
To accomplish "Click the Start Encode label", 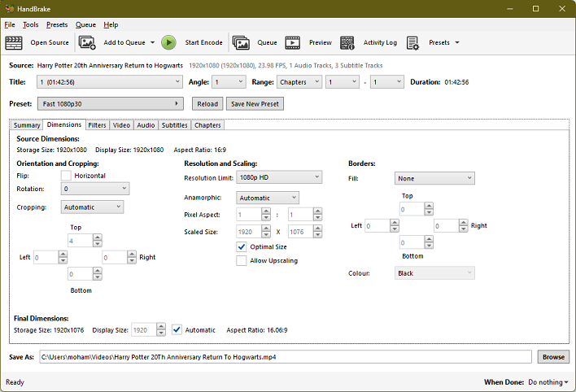I will 204,42.
